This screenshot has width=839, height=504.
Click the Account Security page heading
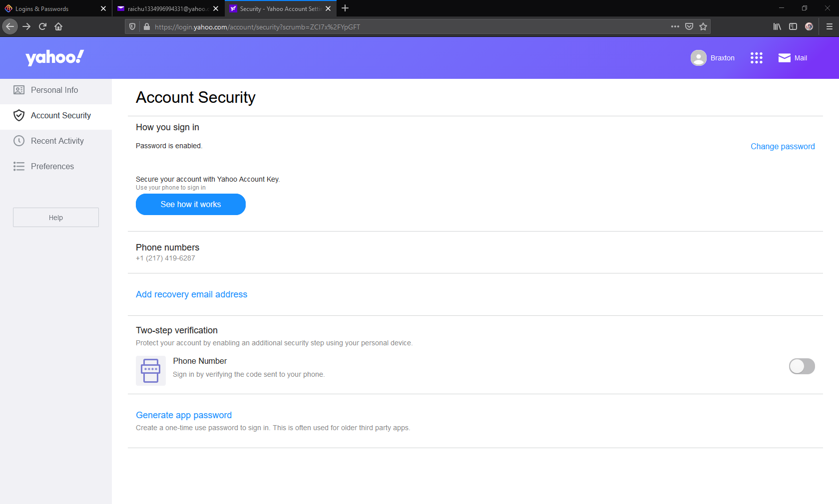coord(196,97)
